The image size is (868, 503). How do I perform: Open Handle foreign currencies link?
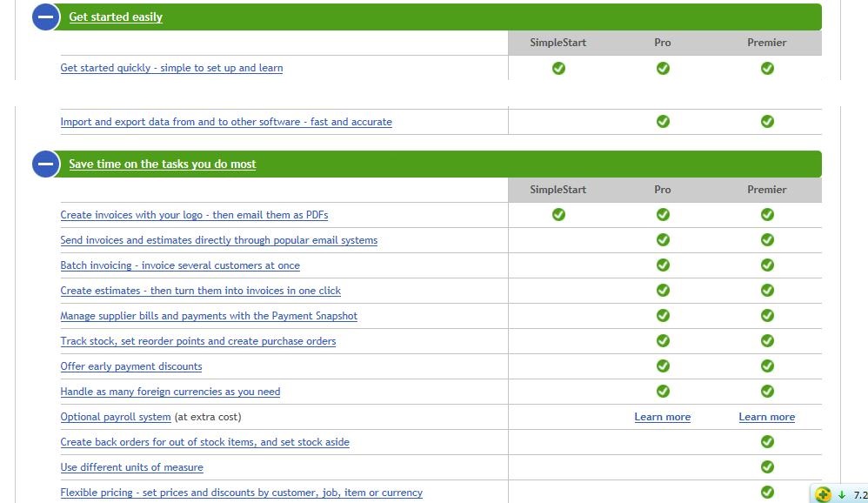tap(170, 392)
